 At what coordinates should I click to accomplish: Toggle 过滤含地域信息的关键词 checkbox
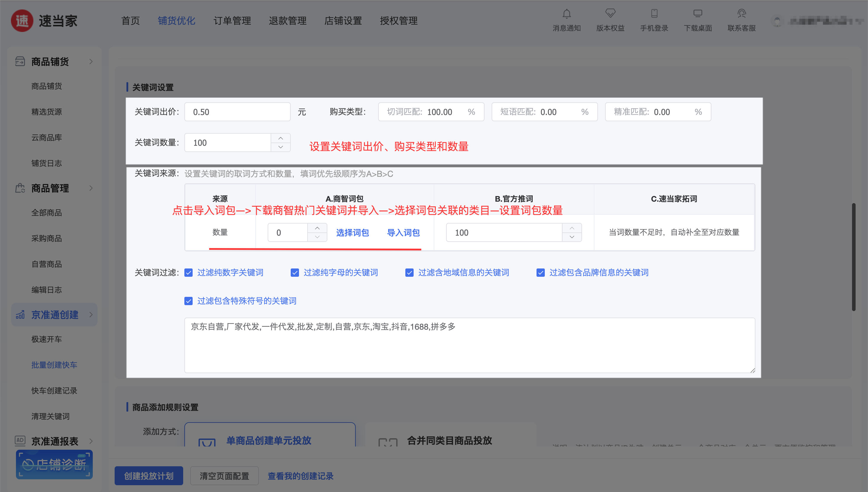click(x=409, y=272)
